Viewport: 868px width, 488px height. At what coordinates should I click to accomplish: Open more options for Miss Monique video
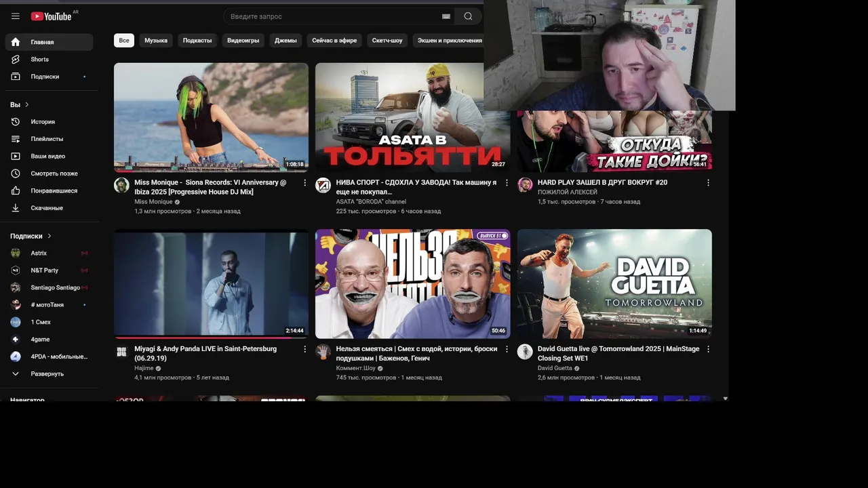pyautogui.click(x=304, y=183)
